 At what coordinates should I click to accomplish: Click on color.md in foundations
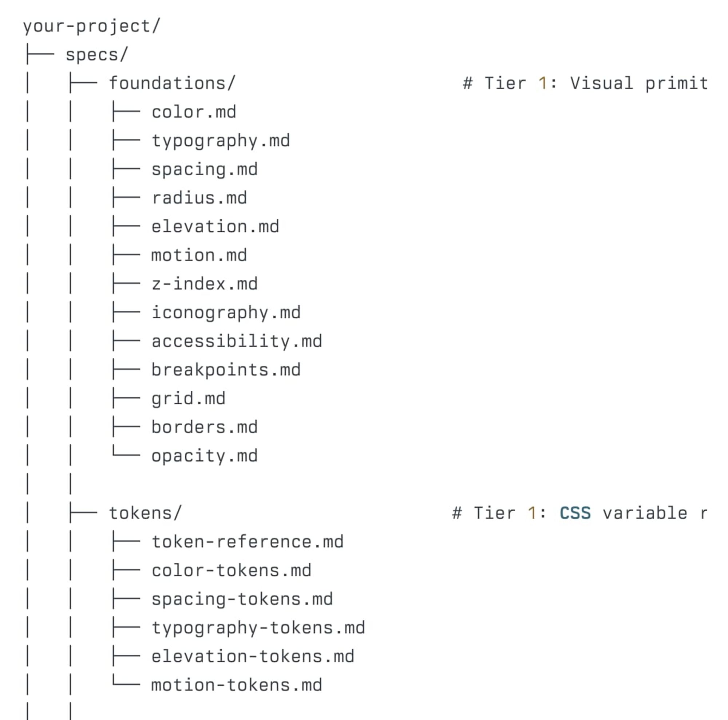[x=194, y=112]
